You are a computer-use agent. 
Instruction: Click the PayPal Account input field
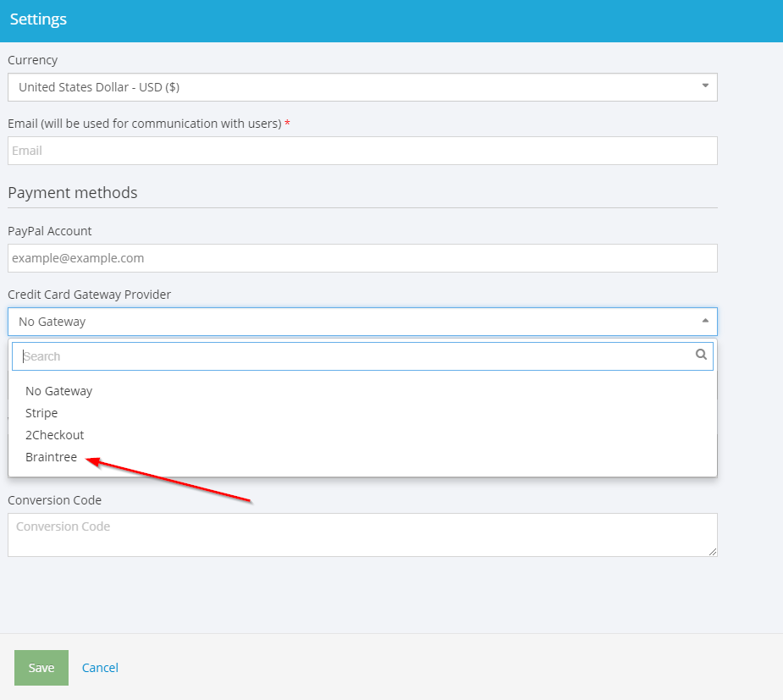click(362, 258)
